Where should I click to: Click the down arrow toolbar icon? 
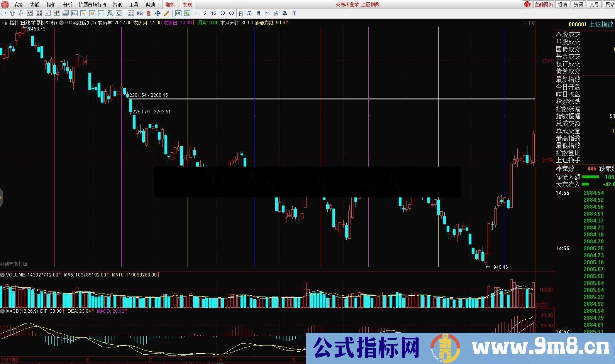[21, 13]
